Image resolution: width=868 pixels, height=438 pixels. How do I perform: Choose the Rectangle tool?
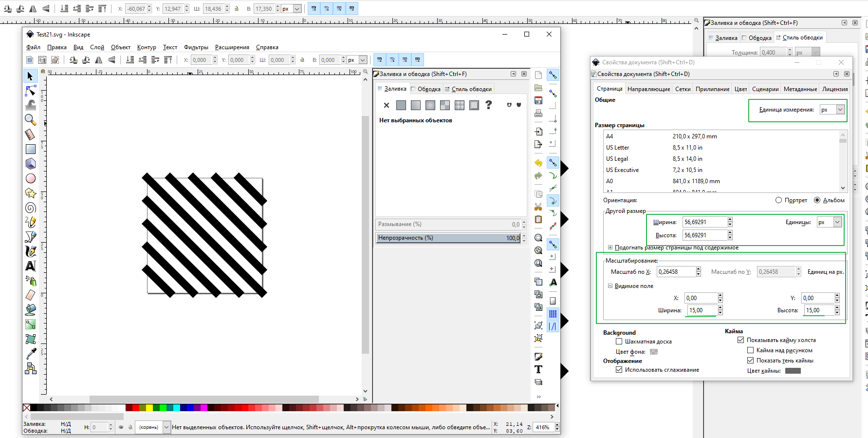(30, 149)
